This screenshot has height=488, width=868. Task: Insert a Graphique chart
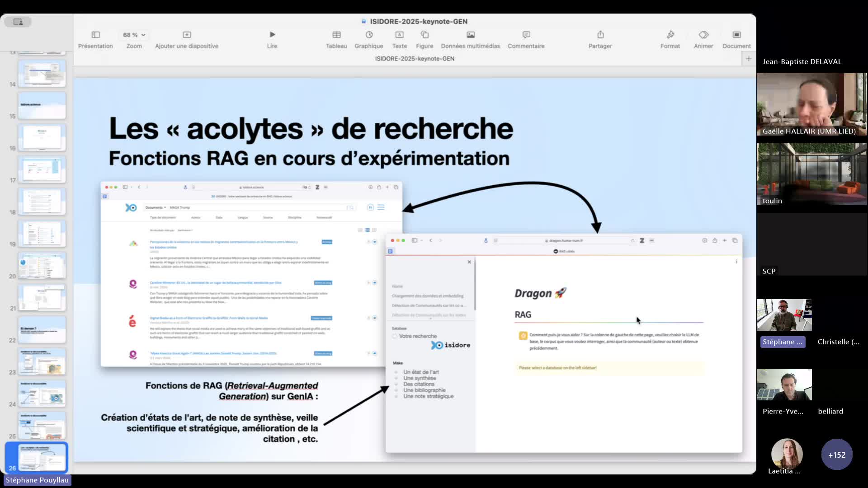[369, 40]
